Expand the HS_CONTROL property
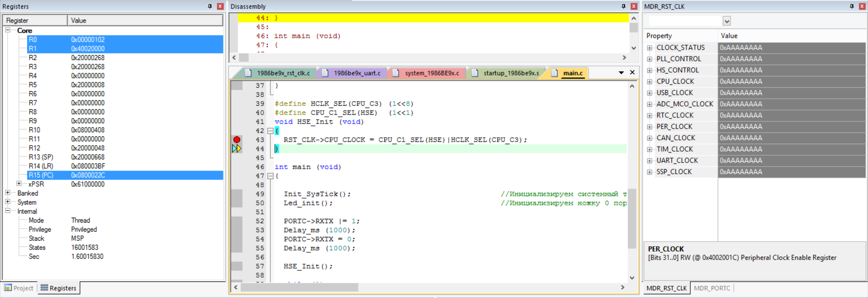The image size is (868, 298). coord(650,70)
